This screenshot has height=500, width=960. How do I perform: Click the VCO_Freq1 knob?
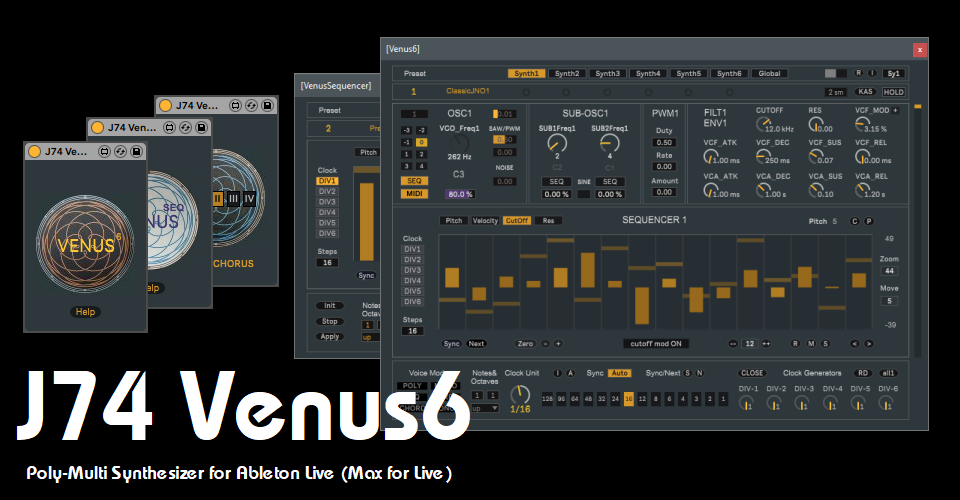click(x=459, y=143)
